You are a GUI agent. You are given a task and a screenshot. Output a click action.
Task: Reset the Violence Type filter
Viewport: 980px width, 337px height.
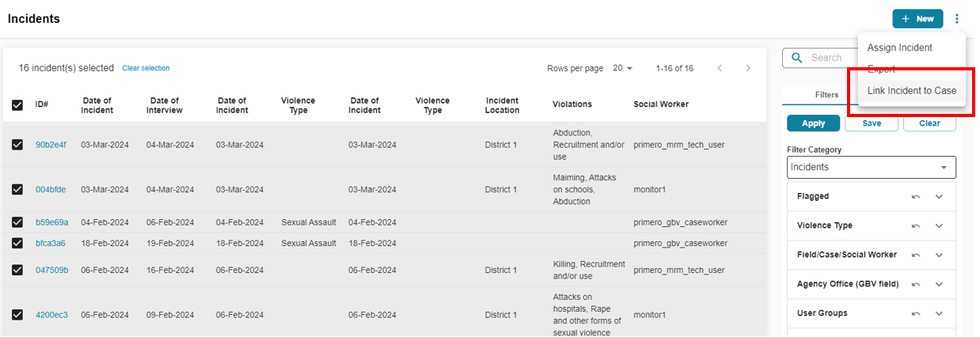pyautogui.click(x=916, y=225)
